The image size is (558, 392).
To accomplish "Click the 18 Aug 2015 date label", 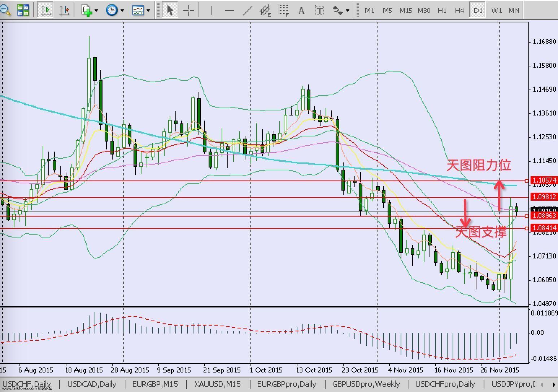I will coord(84,370).
